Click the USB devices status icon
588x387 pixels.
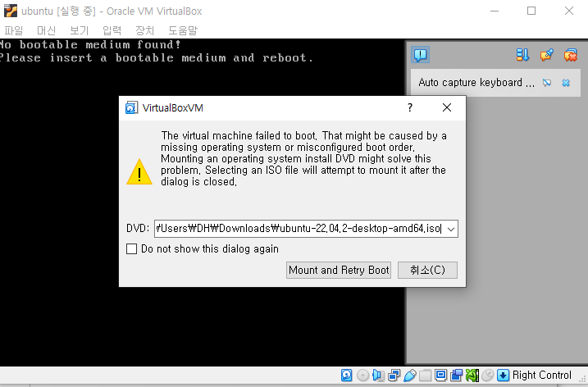coord(409,375)
